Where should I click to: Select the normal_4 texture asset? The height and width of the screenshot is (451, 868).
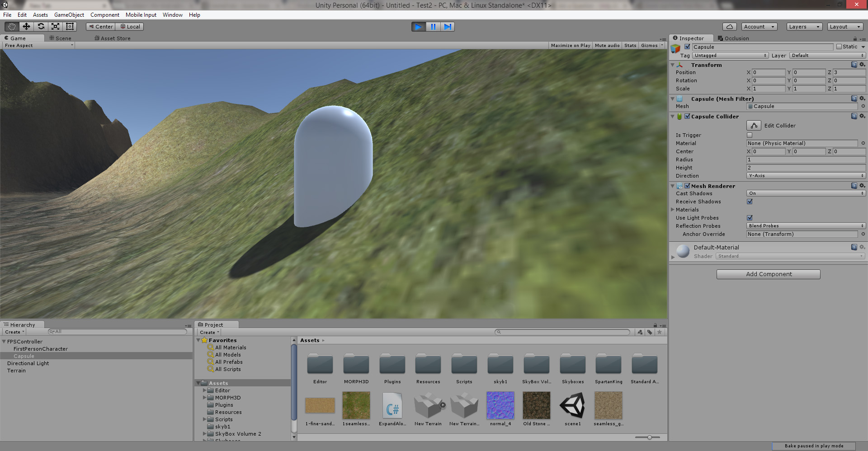(x=500, y=405)
